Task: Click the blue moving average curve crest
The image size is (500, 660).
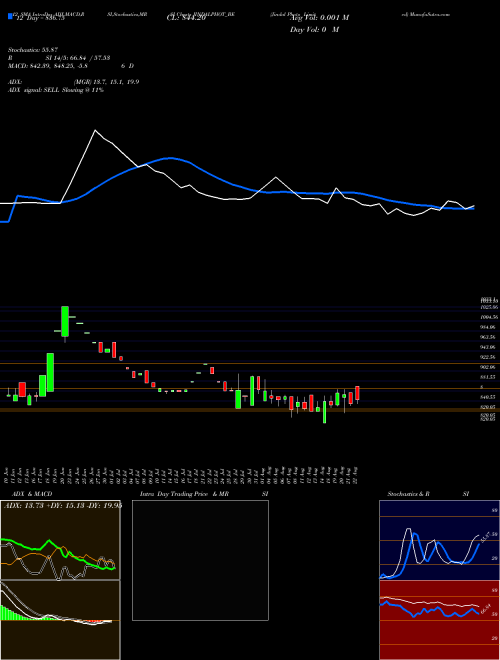Action: [170, 158]
